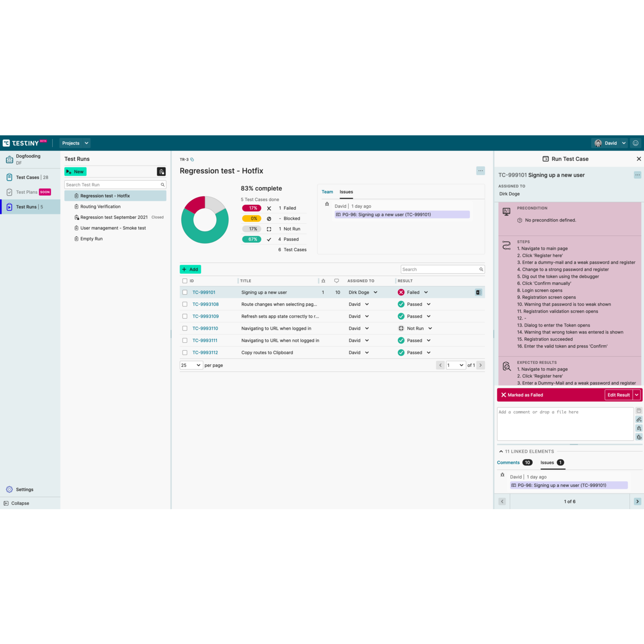Image resolution: width=644 pixels, height=644 pixels.
Task: Click the New test run button
Action: tap(75, 172)
